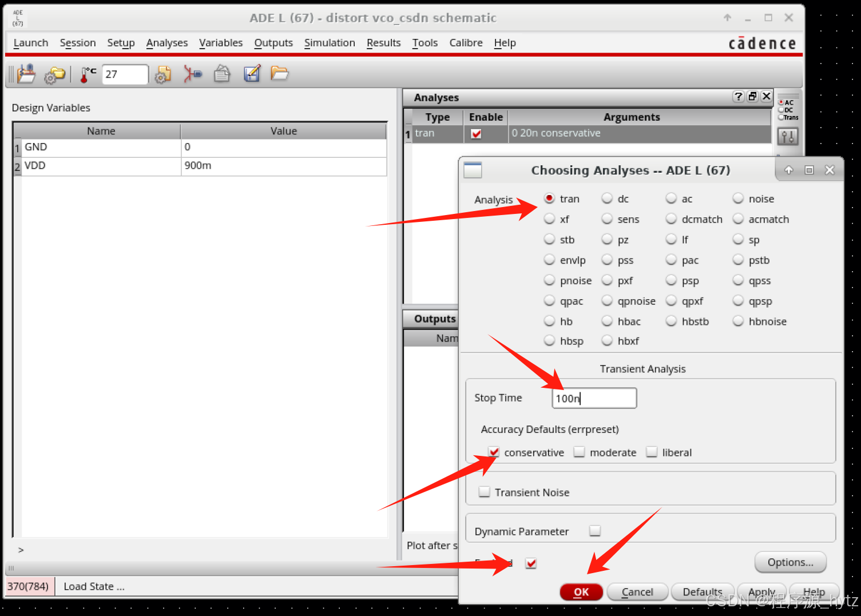Select the pss analysis radio button
This screenshot has height=616, width=861.
point(607,260)
